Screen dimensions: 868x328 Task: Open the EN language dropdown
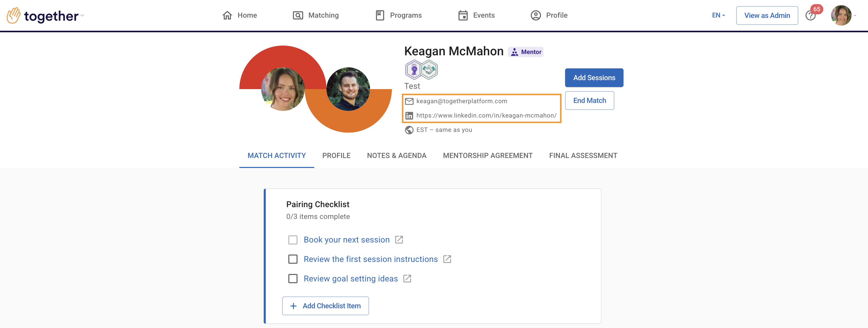[x=718, y=15]
